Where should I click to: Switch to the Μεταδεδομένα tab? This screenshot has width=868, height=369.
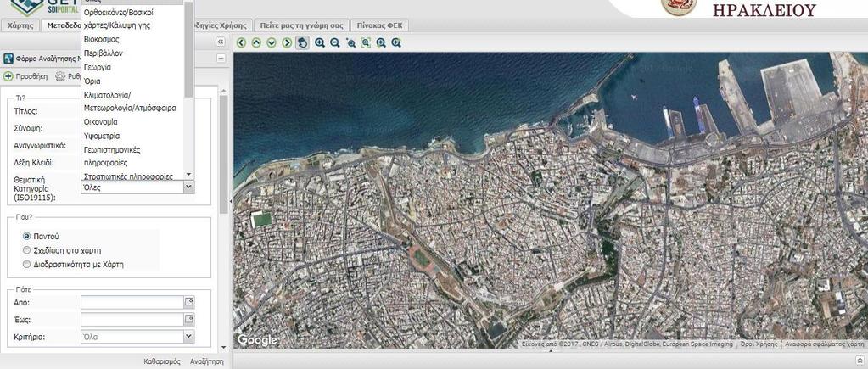[x=63, y=25]
